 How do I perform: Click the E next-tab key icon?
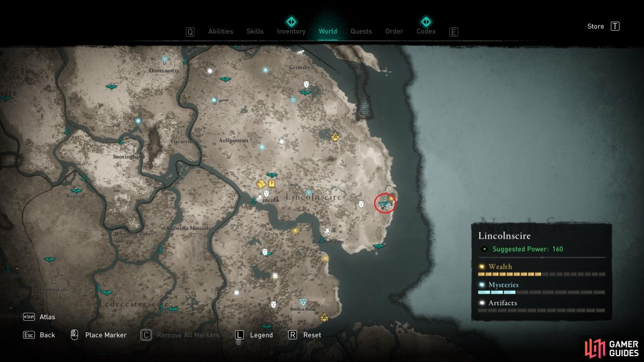(x=454, y=32)
